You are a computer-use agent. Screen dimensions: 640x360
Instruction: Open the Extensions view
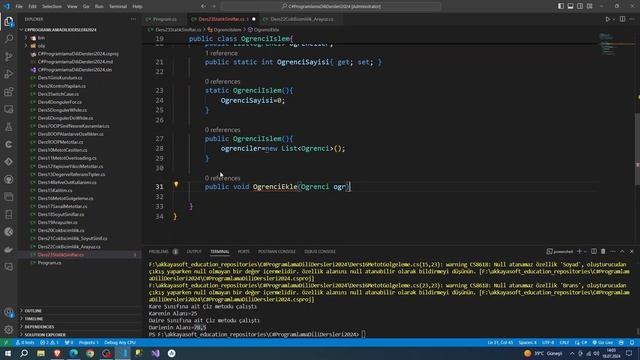pyautogui.click(x=9, y=91)
